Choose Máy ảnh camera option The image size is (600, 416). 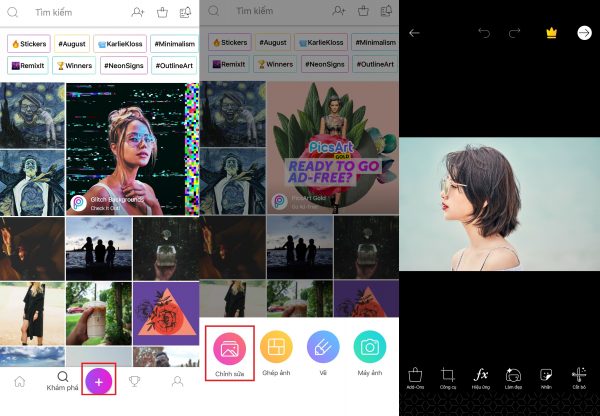pos(370,353)
